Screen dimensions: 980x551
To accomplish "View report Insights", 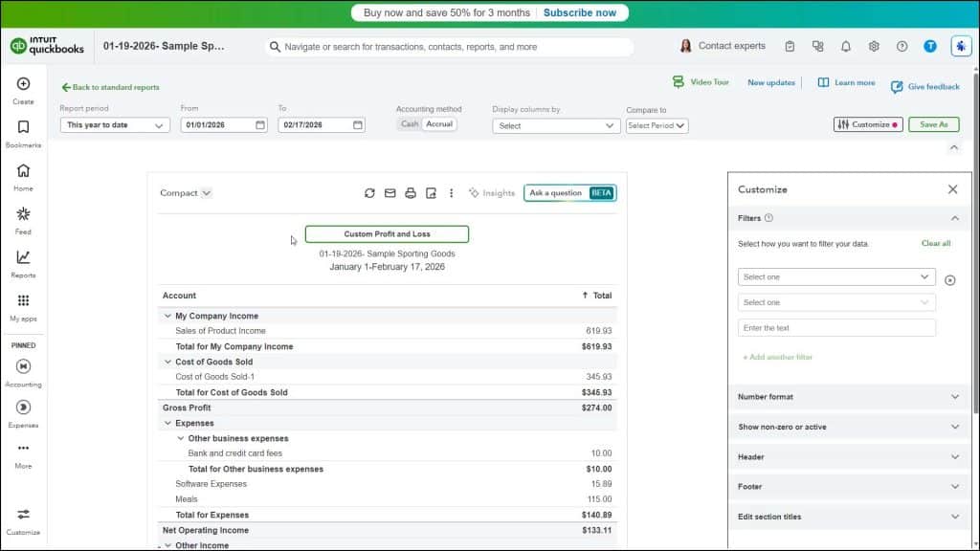I will click(492, 192).
